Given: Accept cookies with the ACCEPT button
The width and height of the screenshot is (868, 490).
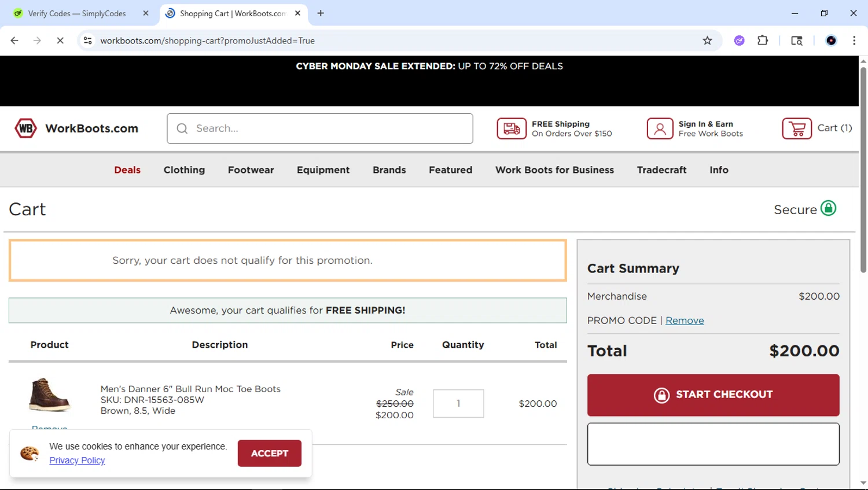Looking at the screenshot, I should click(x=269, y=453).
